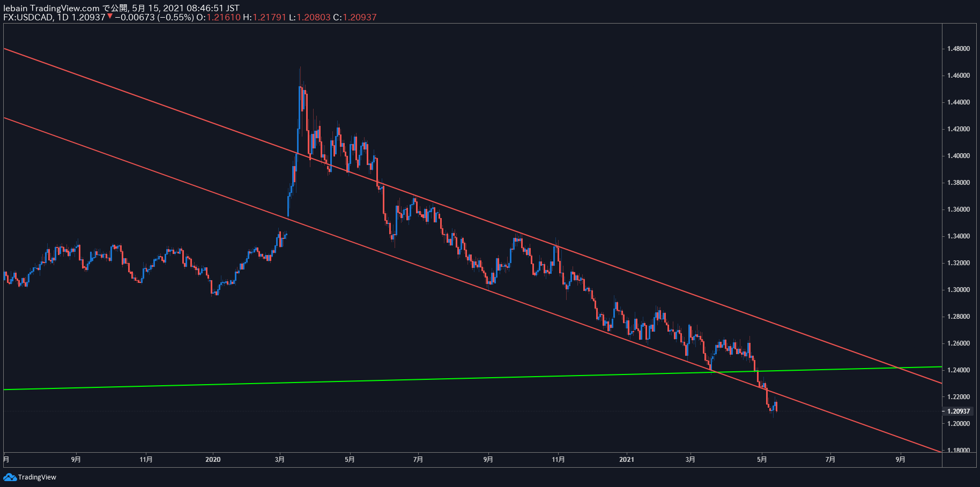The image size is (980, 487).
Task: Click the 1.20000 price axis label
Action: point(958,424)
